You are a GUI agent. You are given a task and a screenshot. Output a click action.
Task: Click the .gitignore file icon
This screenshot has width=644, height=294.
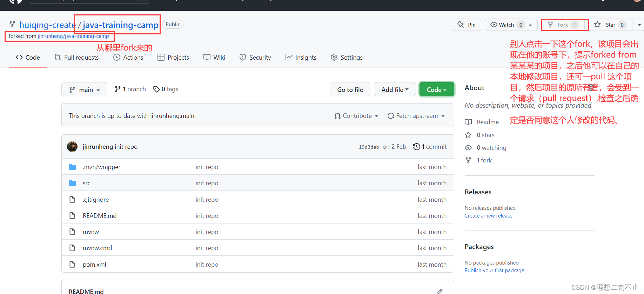click(72, 200)
